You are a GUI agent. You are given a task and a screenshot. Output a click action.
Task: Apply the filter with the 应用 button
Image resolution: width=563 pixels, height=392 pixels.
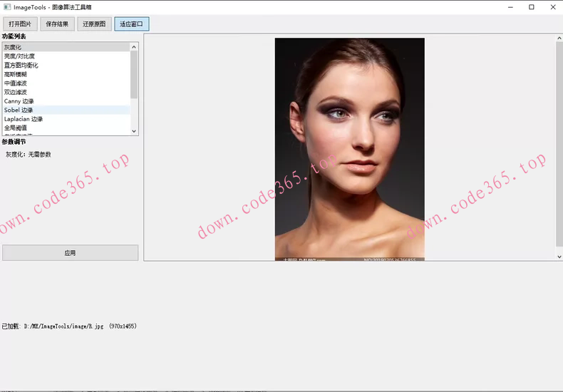pyautogui.click(x=70, y=253)
